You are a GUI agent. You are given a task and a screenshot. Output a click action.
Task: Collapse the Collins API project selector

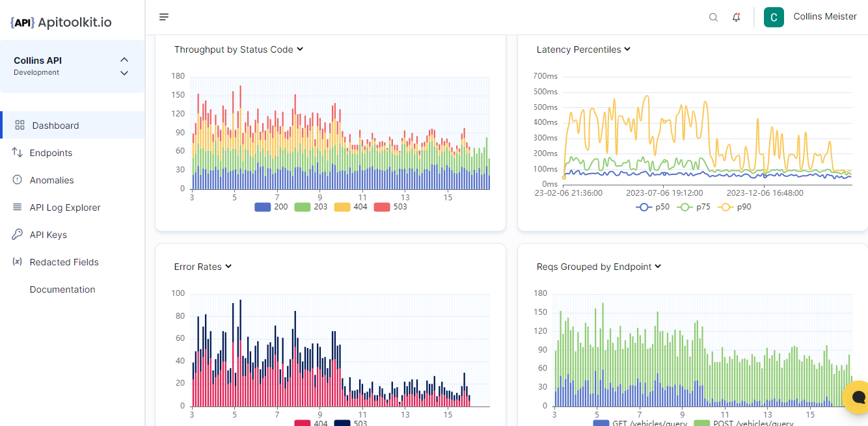pos(124,59)
